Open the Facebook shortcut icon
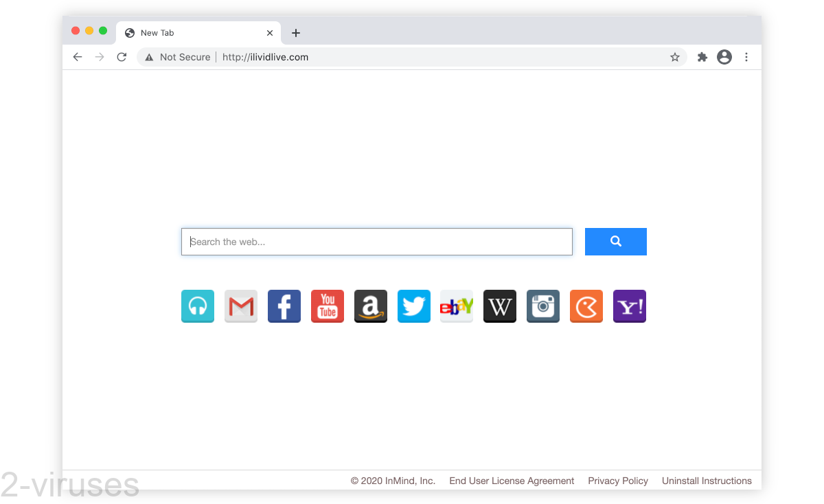 click(x=284, y=306)
